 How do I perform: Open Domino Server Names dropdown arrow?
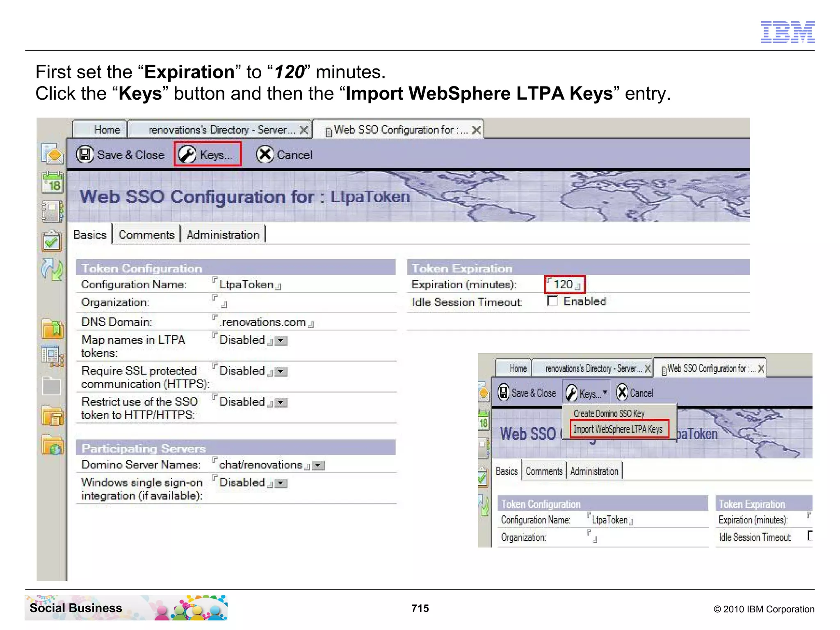[x=318, y=465]
